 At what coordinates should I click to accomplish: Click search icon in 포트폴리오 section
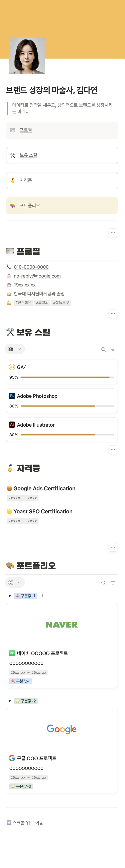coord(104,583)
